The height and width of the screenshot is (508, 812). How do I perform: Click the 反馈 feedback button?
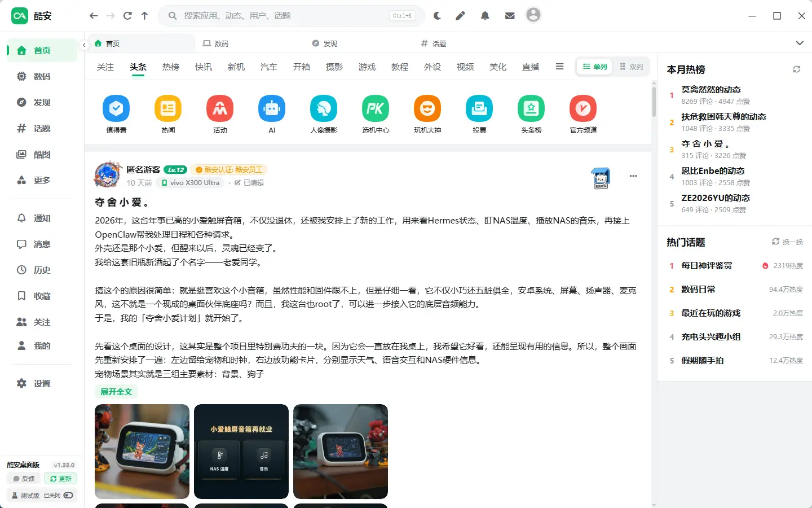point(24,479)
